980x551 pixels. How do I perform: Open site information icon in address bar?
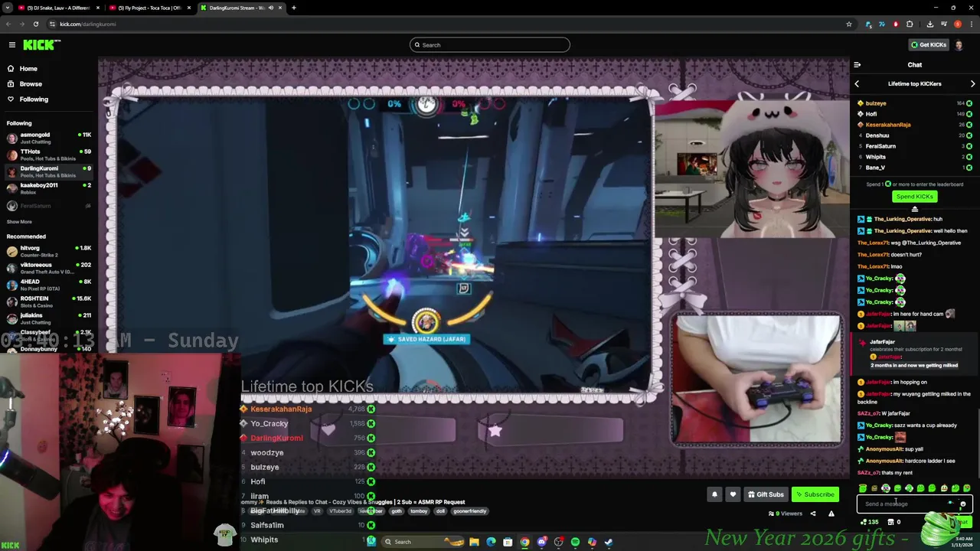tap(52, 24)
